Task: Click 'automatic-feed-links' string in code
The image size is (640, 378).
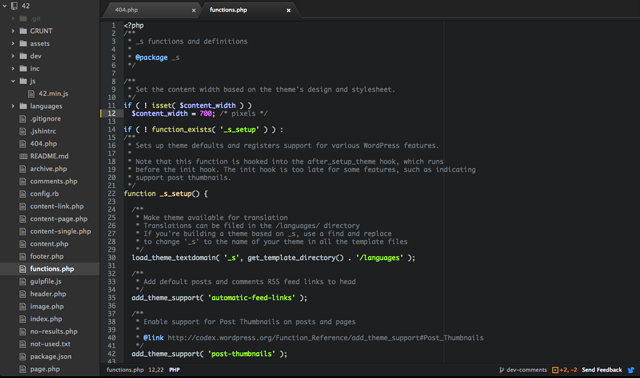Action: [x=251, y=298]
